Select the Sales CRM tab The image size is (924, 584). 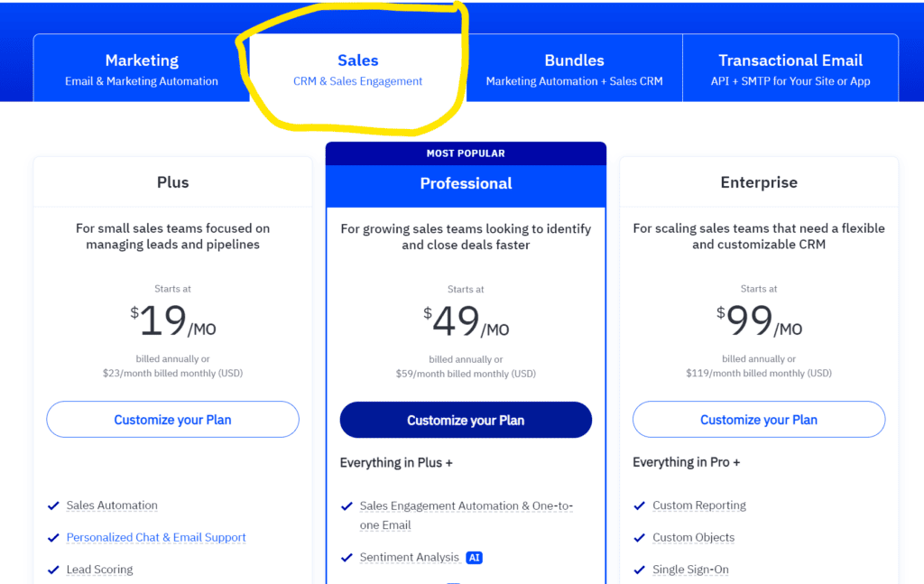pyautogui.click(x=357, y=69)
